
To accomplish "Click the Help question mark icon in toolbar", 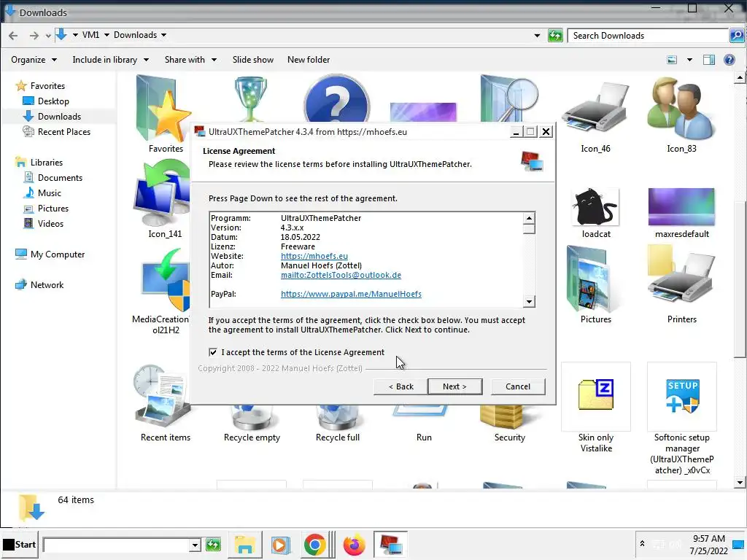I will pyautogui.click(x=729, y=60).
